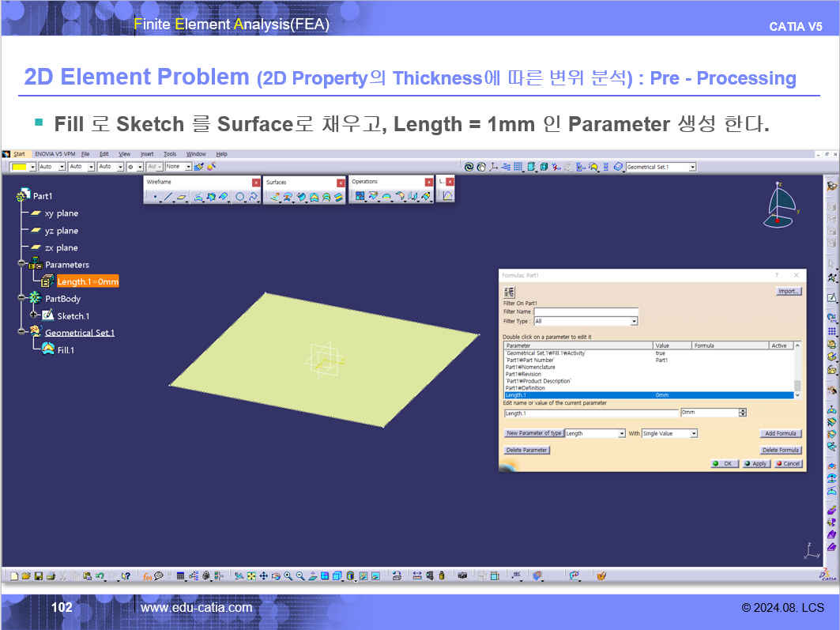Expand the Sketch.1 node in tree

coord(34,315)
